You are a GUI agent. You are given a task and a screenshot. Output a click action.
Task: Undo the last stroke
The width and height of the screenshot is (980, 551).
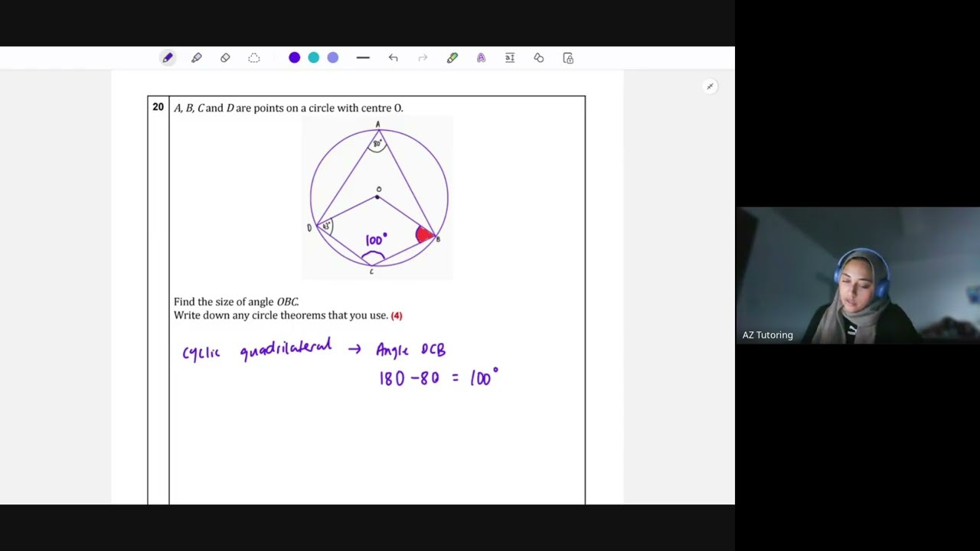coord(394,58)
